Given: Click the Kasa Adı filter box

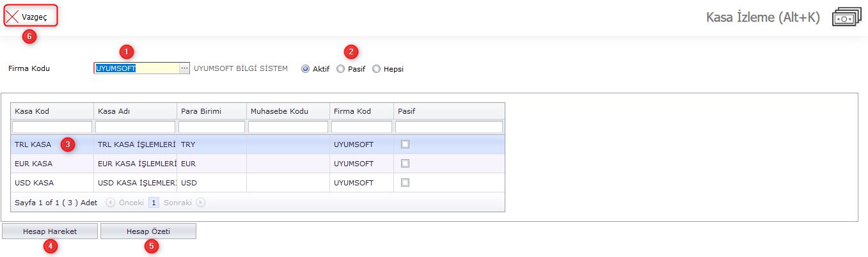Looking at the screenshot, I should click(x=135, y=127).
